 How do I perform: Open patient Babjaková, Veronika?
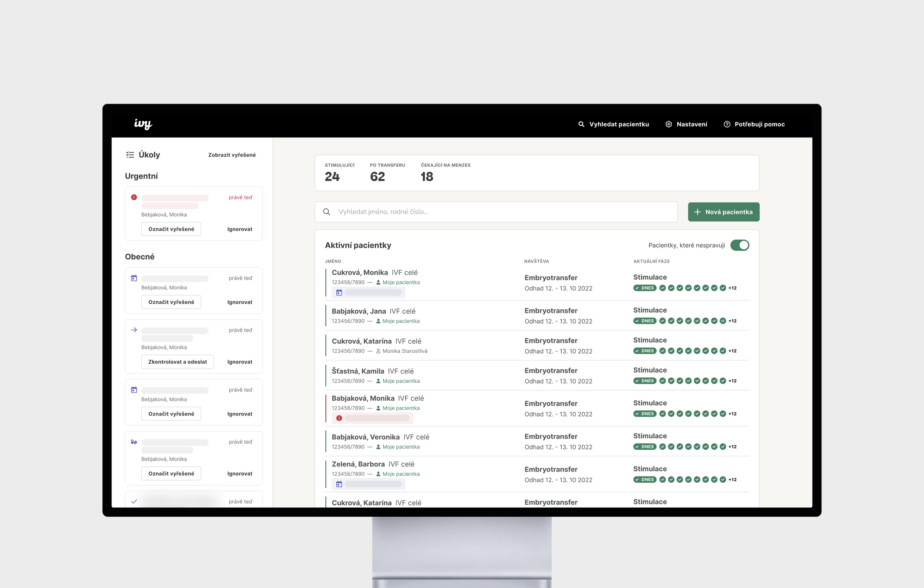tap(365, 437)
